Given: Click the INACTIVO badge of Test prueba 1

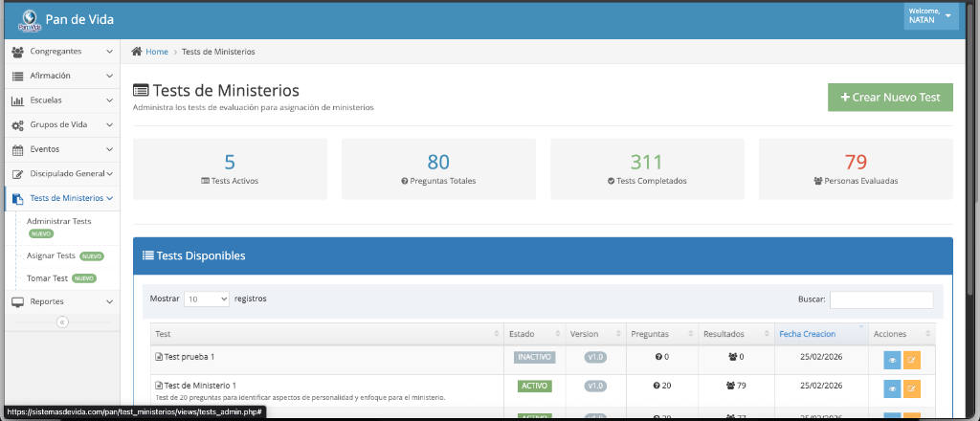Looking at the screenshot, I should point(534,357).
